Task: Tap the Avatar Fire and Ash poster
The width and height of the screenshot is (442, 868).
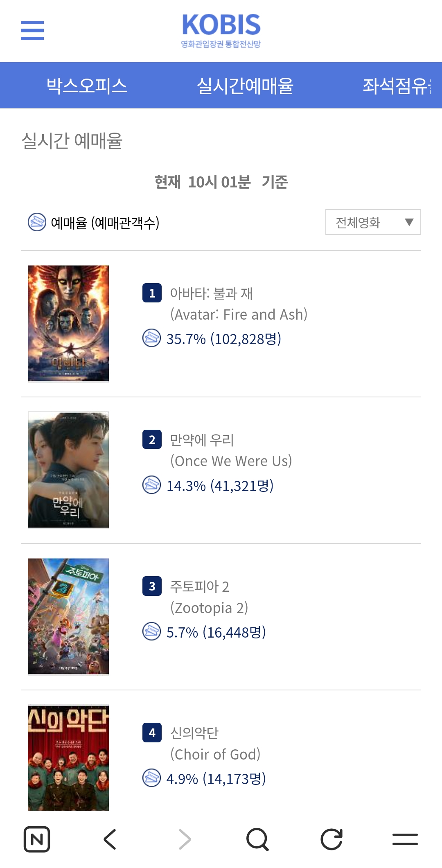Action: point(68,323)
